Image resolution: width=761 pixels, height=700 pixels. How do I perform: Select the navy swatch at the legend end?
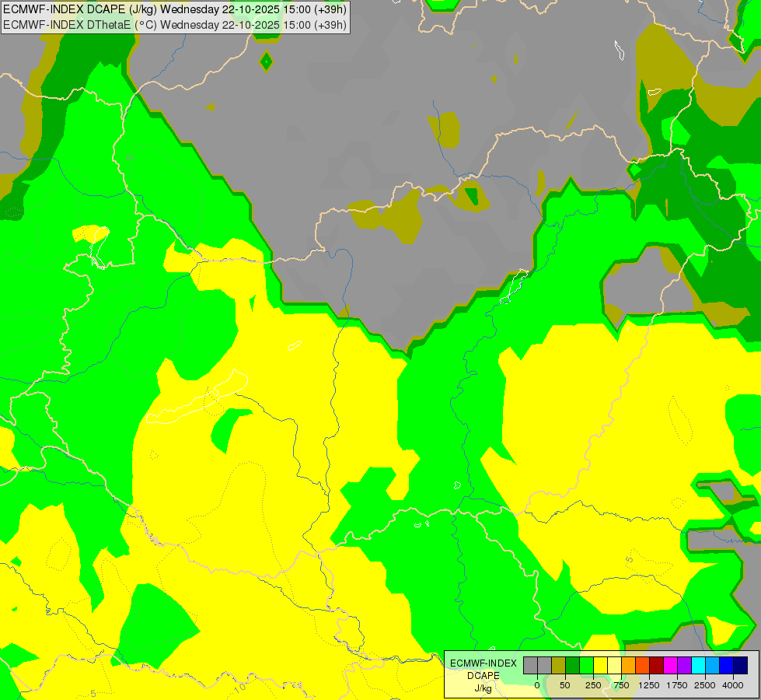pos(740,665)
